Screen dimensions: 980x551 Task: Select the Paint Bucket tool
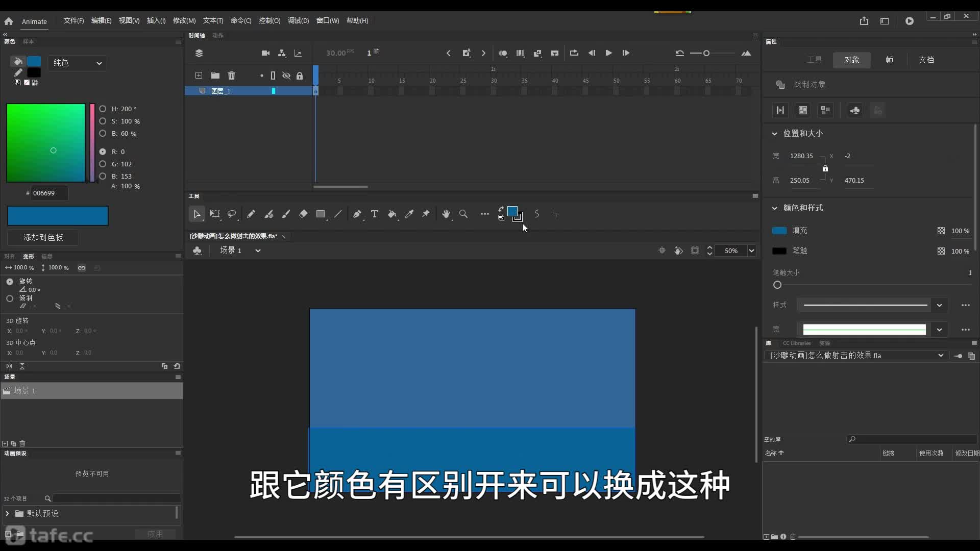[392, 214]
